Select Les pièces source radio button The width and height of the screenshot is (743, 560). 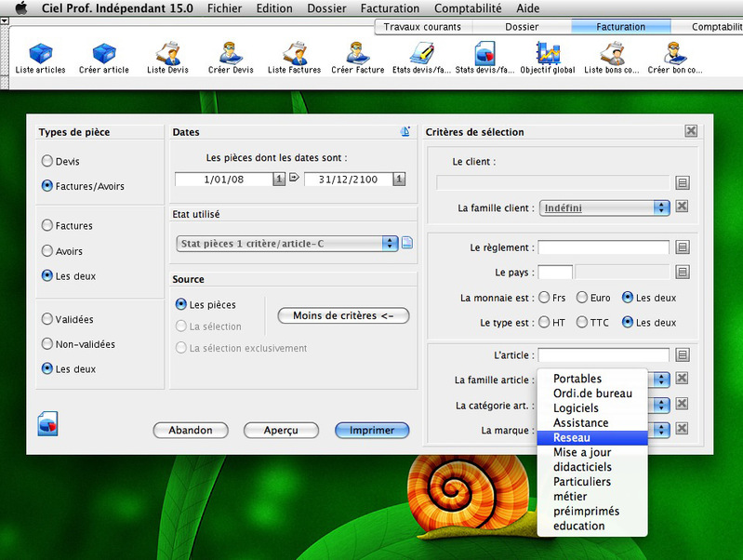click(181, 304)
